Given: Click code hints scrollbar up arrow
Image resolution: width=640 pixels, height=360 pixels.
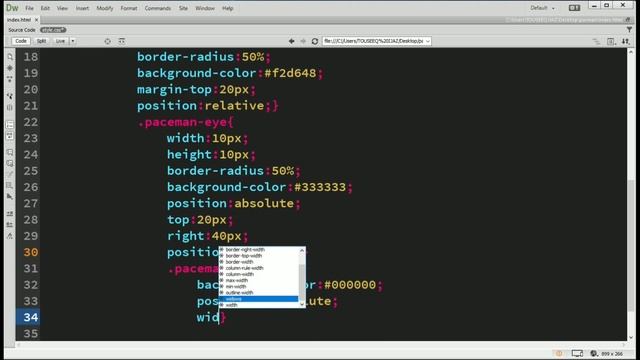Looking at the screenshot, I should tap(302, 250).
